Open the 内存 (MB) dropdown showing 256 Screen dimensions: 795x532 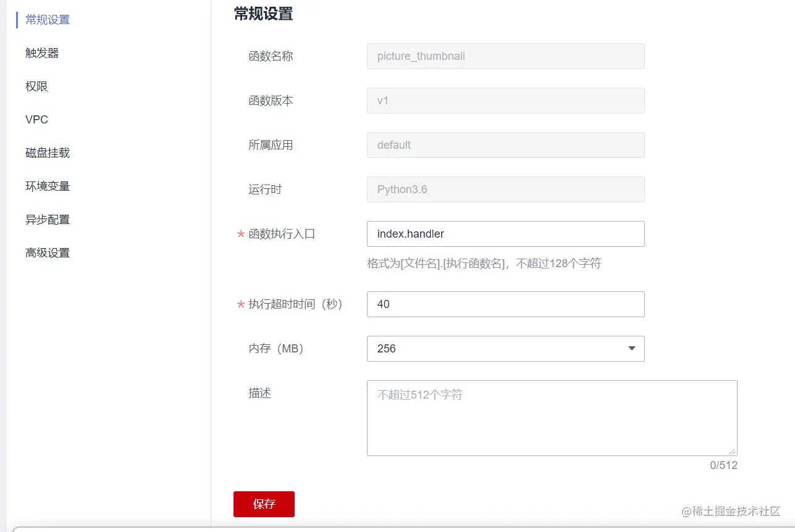[x=505, y=349]
